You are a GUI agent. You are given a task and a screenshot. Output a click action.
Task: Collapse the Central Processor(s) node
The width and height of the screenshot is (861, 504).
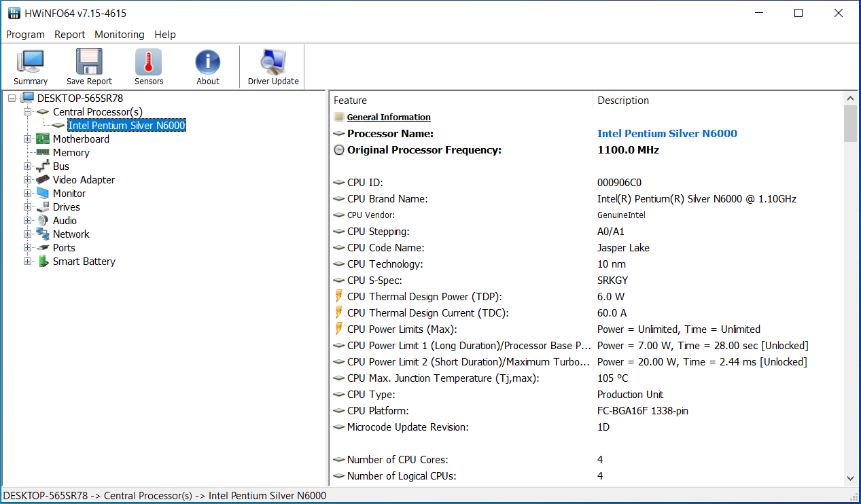(x=28, y=112)
